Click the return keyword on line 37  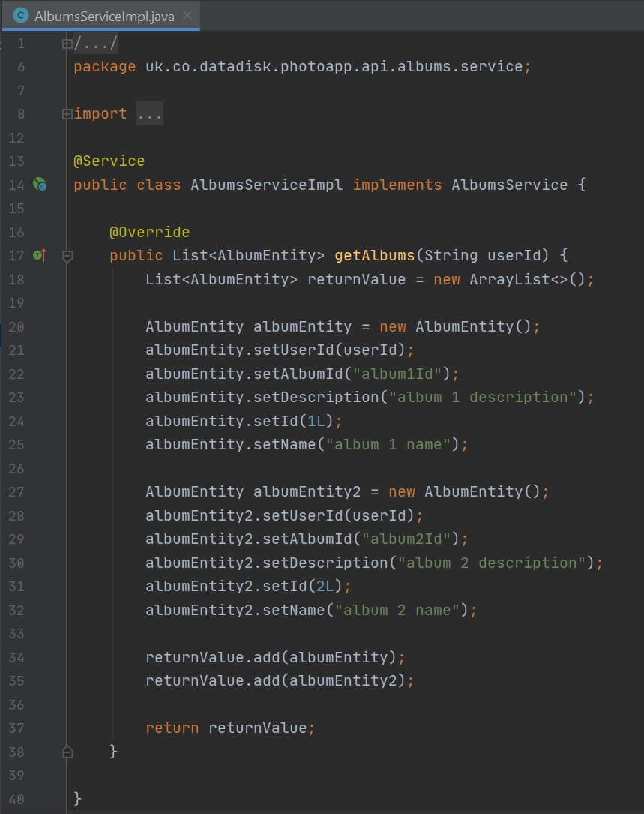pos(172,728)
